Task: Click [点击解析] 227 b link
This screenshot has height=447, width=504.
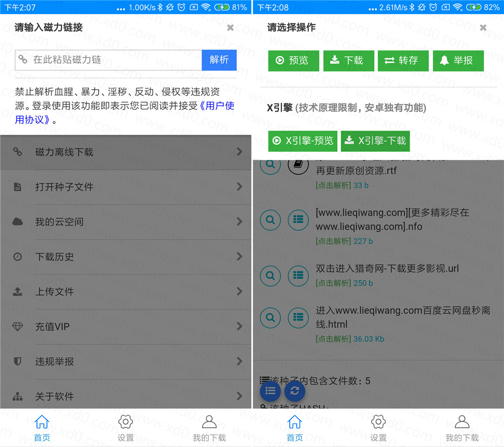Action: tap(344, 241)
